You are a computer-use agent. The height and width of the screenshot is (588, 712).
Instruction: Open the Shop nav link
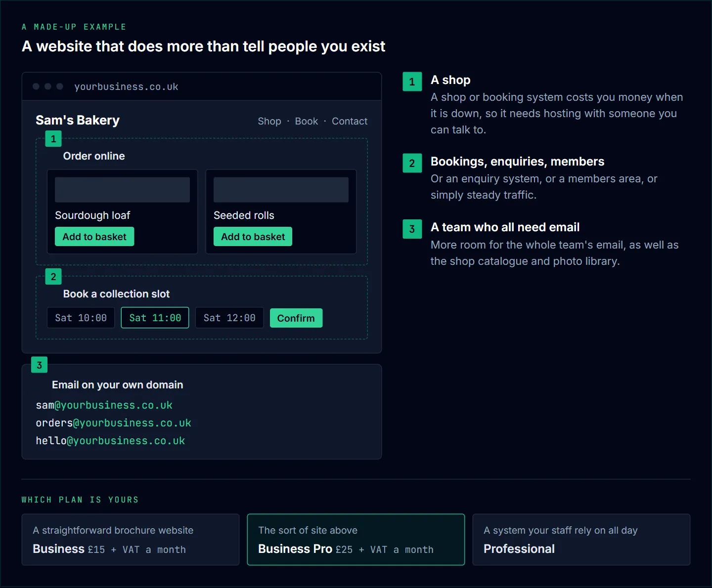coord(269,121)
